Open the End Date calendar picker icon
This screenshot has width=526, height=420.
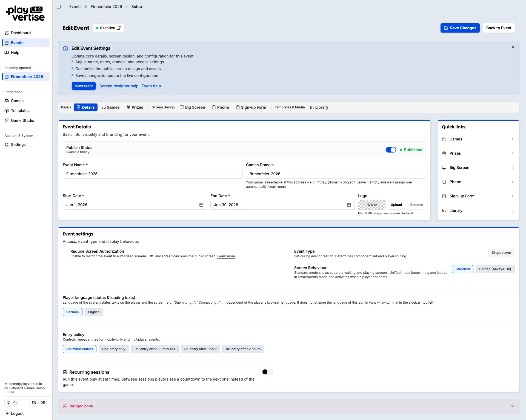[349, 205]
